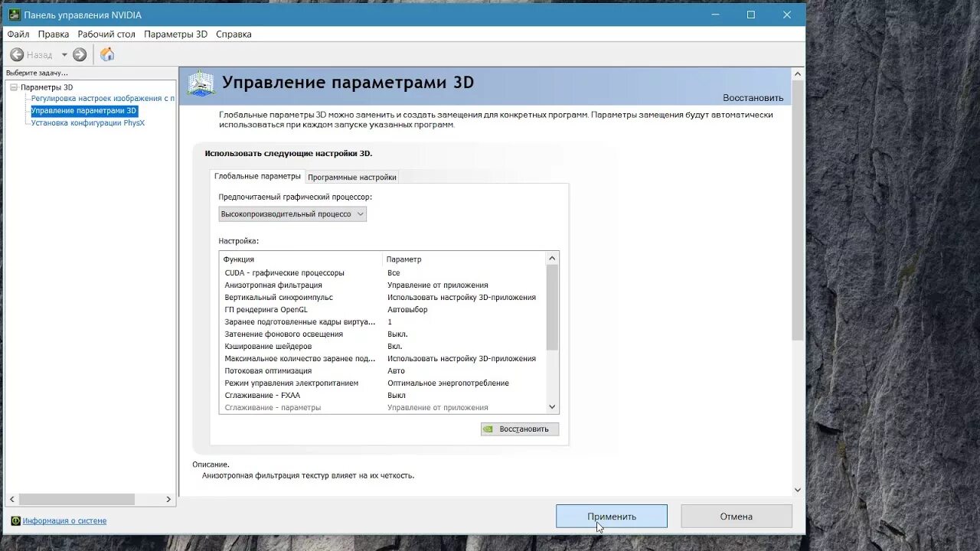Switch to Программные настройки tab

coord(352,177)
